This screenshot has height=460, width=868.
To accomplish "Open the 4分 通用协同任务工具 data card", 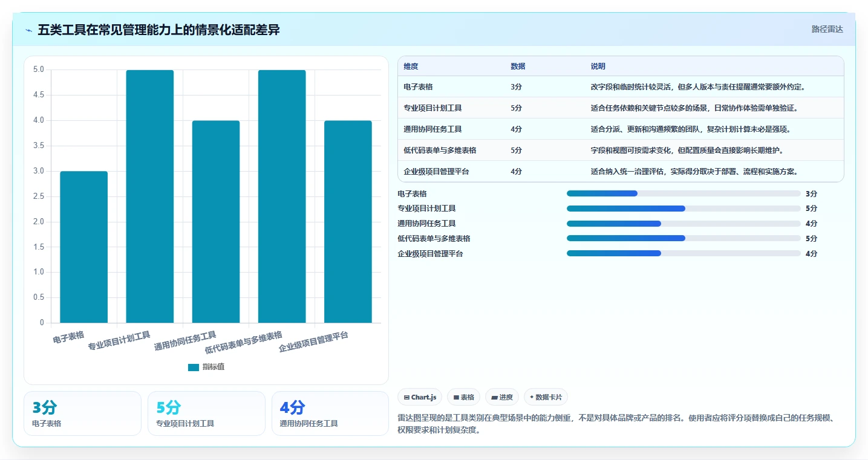I will (330, 413).
